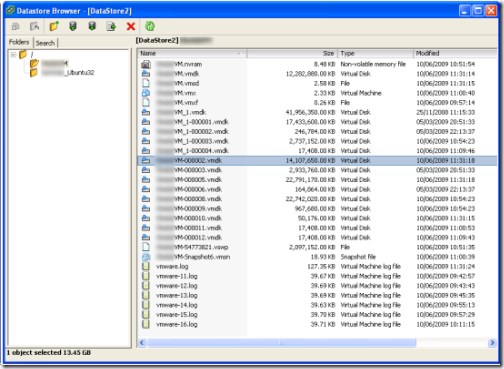Viewport: 504px width, 369px height.
Task: Select the VM-000005.vmdk file name
Action: pos(189,180)
